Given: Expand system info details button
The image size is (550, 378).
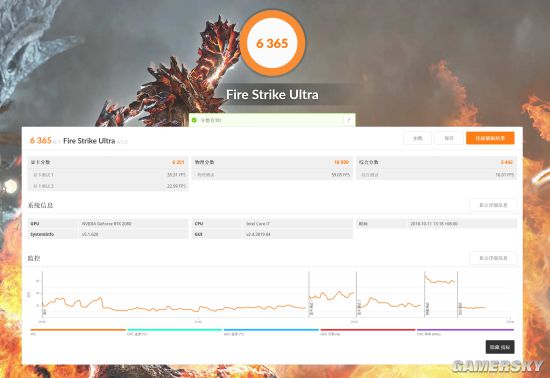Looking at the screenshot, I should tap(493, 205).
